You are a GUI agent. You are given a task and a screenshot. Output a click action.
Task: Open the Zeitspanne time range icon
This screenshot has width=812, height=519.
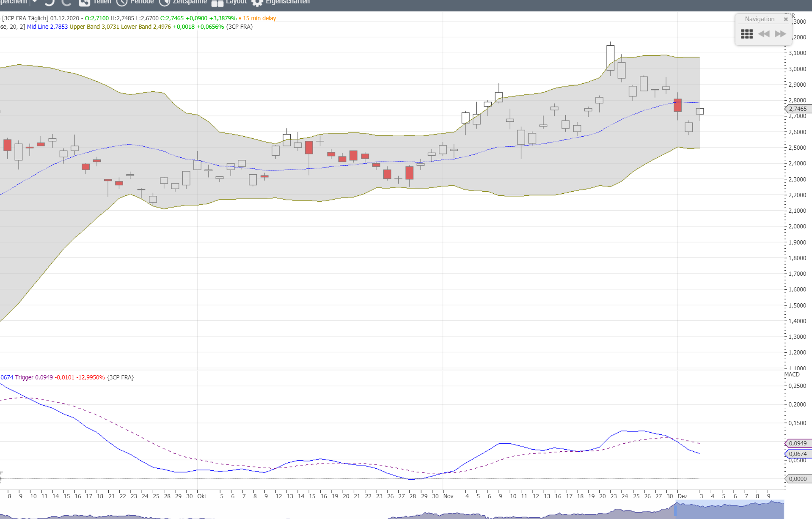(164, 3)
